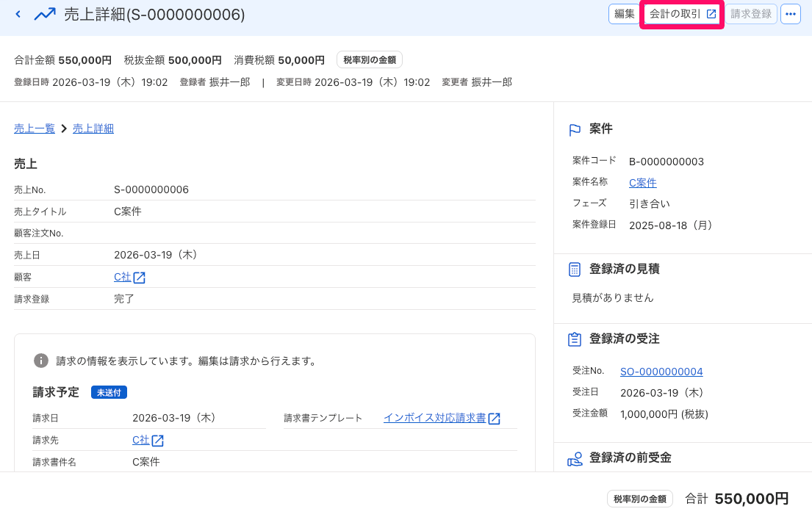Go back using the left chevron icon

tap(18, 14)
